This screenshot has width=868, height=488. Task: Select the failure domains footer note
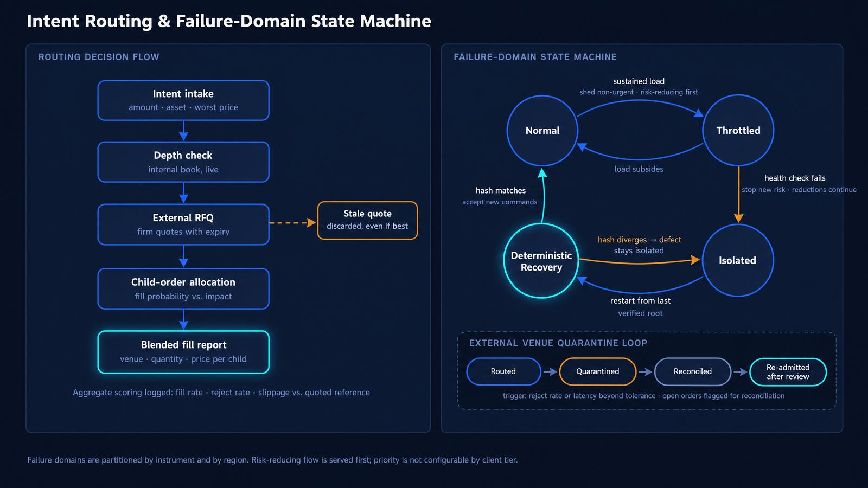[272, 460]
